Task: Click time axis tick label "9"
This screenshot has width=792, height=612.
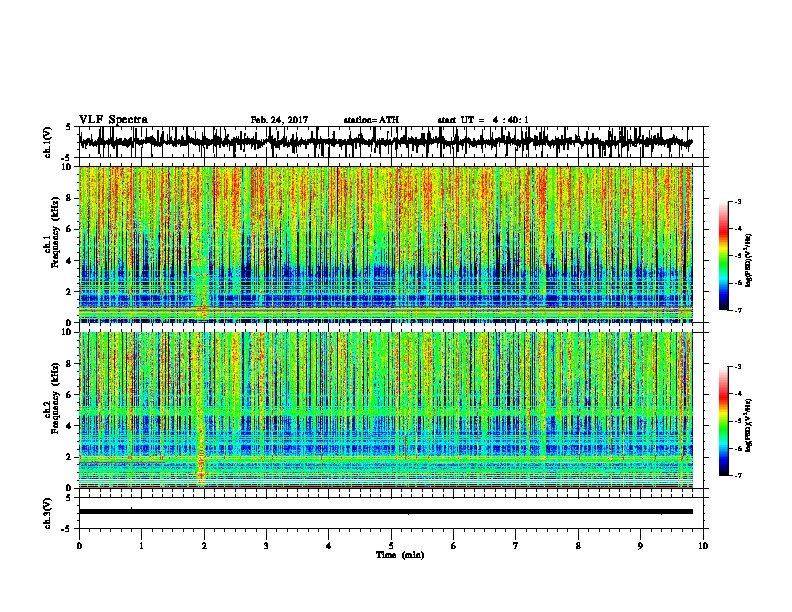Action: pyautogui.click(x=640, y=546)
